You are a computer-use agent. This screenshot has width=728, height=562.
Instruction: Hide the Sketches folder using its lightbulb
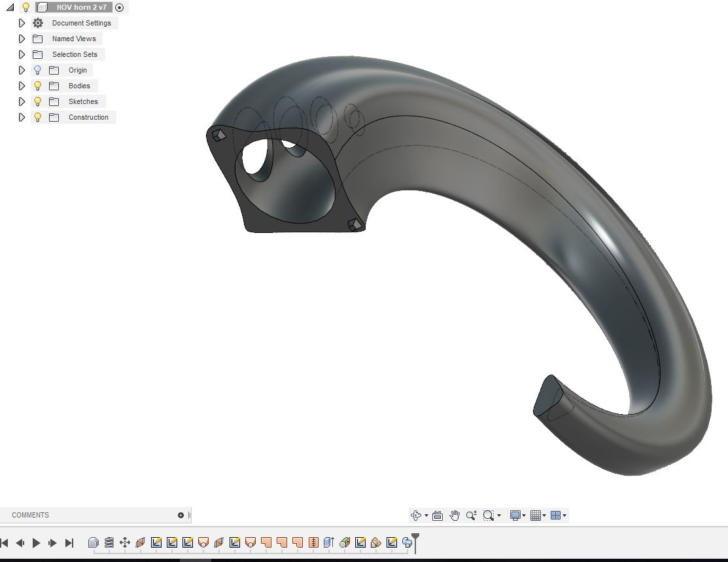pos(37,101)
